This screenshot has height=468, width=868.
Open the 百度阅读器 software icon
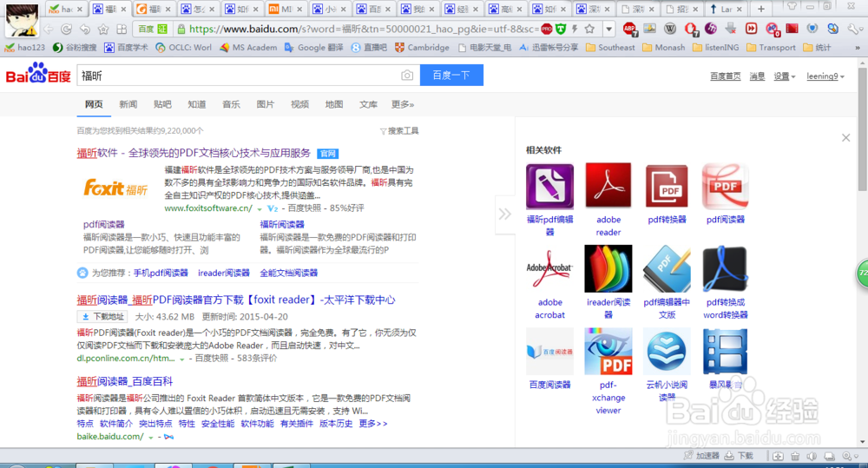[549, 352]
